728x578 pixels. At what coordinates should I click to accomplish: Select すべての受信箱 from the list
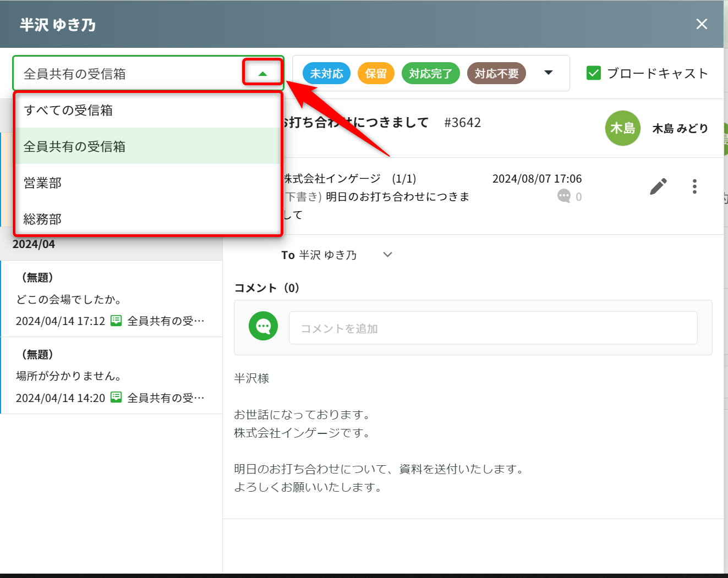click(68, 110)
